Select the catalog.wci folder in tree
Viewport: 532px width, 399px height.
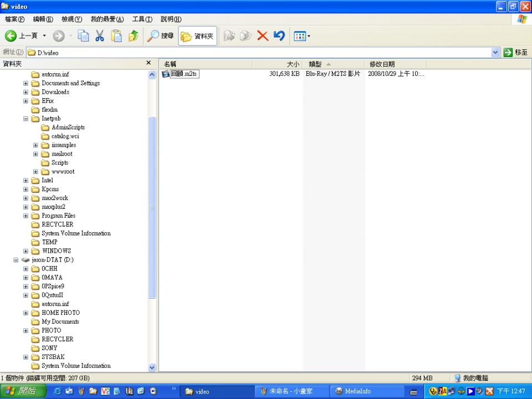click(60, 136)
